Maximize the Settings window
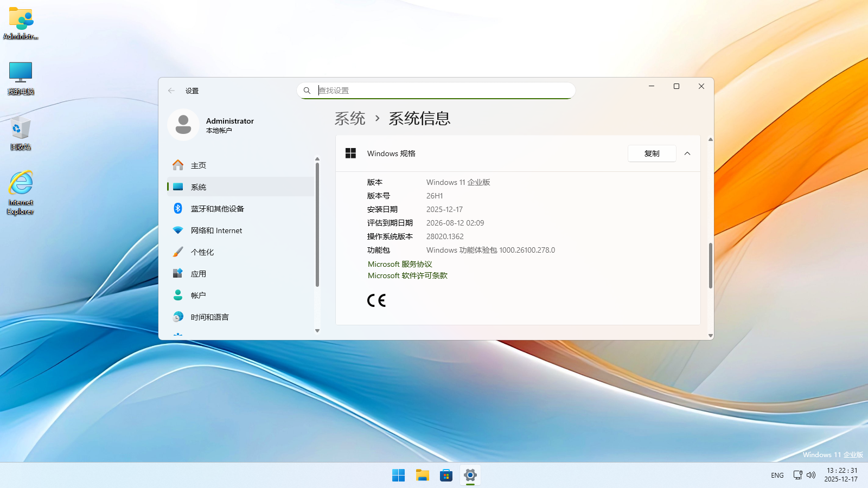868x488 pixels. pos(676,86)
